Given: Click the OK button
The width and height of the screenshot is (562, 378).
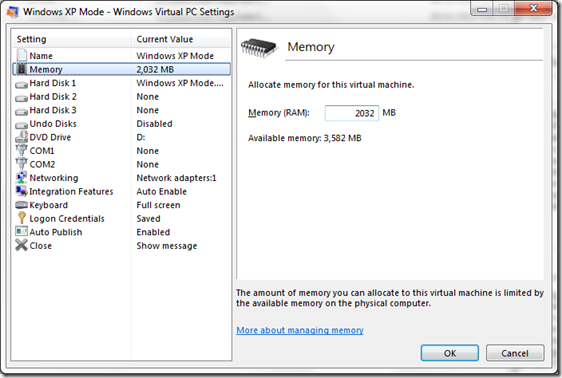Looking at the screenshot, I should coord(449,353).
